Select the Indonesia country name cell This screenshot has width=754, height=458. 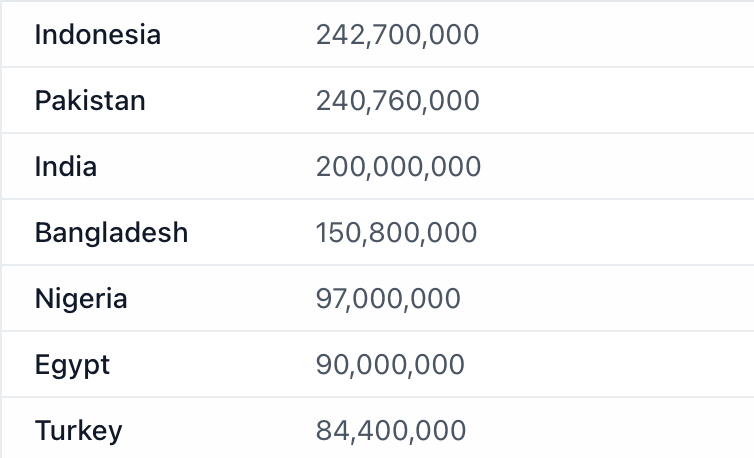coord(98,35)
